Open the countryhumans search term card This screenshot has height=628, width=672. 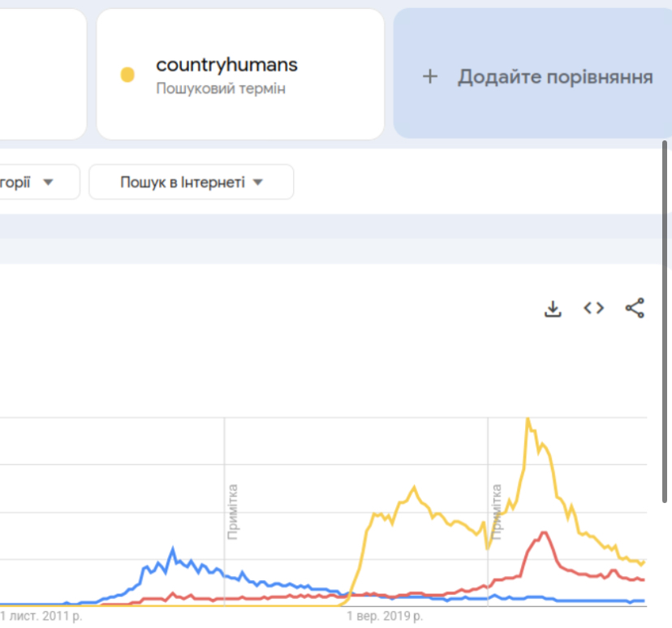240,74
